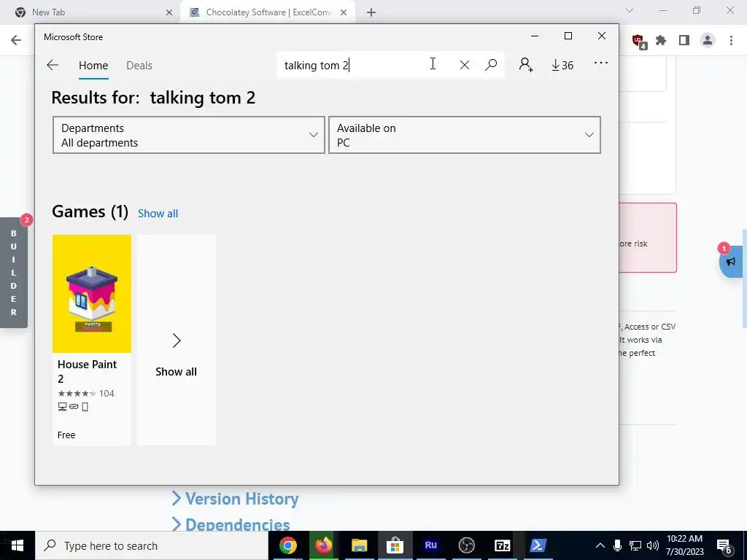Go back in Microsoft Store
This screenshot has width=747, height=560.
click(53, 65)
